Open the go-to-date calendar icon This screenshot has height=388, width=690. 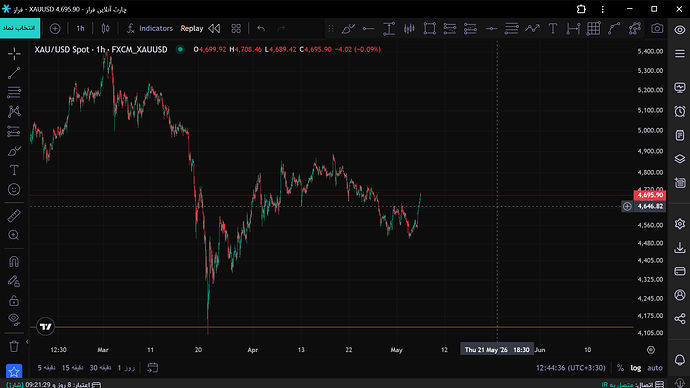click(153, 368)
